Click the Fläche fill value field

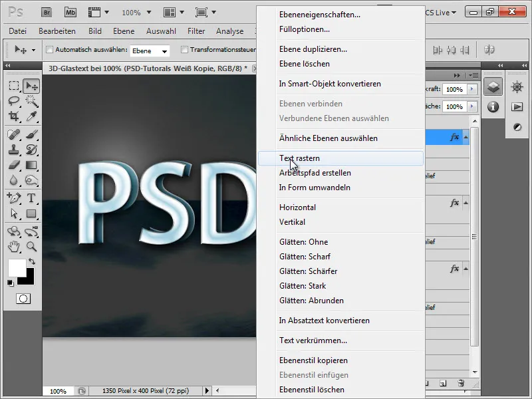pos(455,106)
